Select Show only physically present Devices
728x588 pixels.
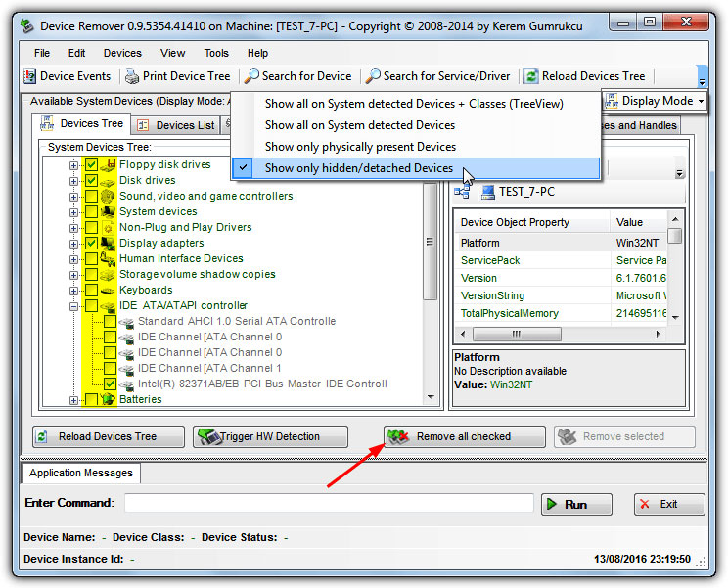pos(360,147)
